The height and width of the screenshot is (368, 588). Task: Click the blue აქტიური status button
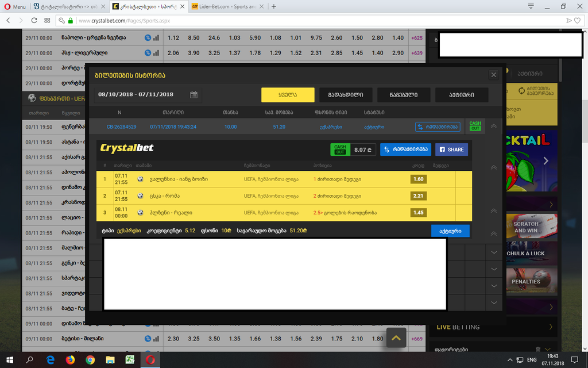[x=450, y=231]
